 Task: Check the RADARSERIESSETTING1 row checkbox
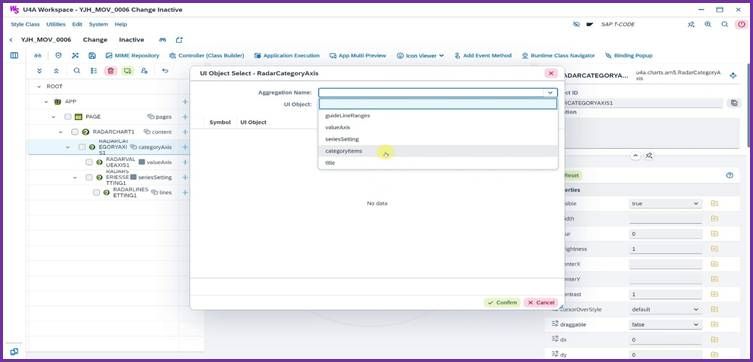89,178
